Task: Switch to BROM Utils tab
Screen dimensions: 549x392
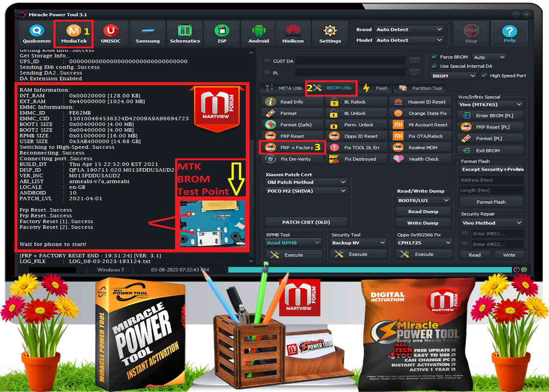Action: [x=331, y=88]
